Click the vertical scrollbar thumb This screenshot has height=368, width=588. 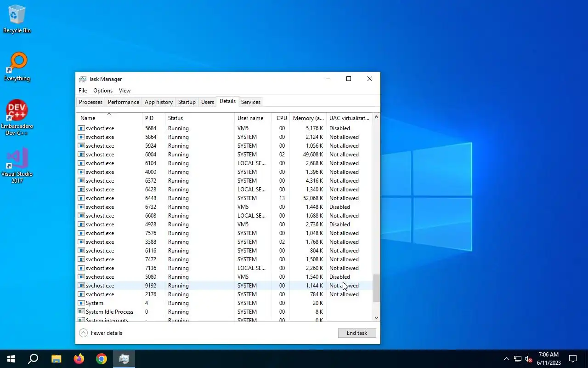(x=376, y=288)
